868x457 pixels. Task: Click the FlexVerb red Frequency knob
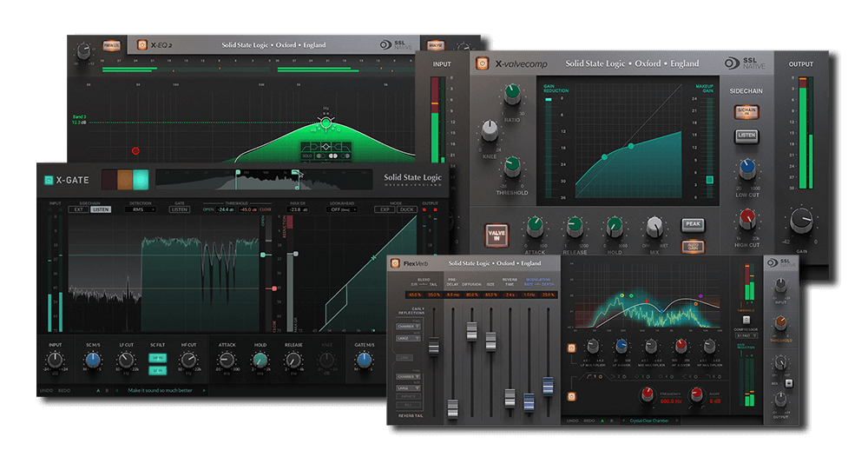tap(647, 394)
